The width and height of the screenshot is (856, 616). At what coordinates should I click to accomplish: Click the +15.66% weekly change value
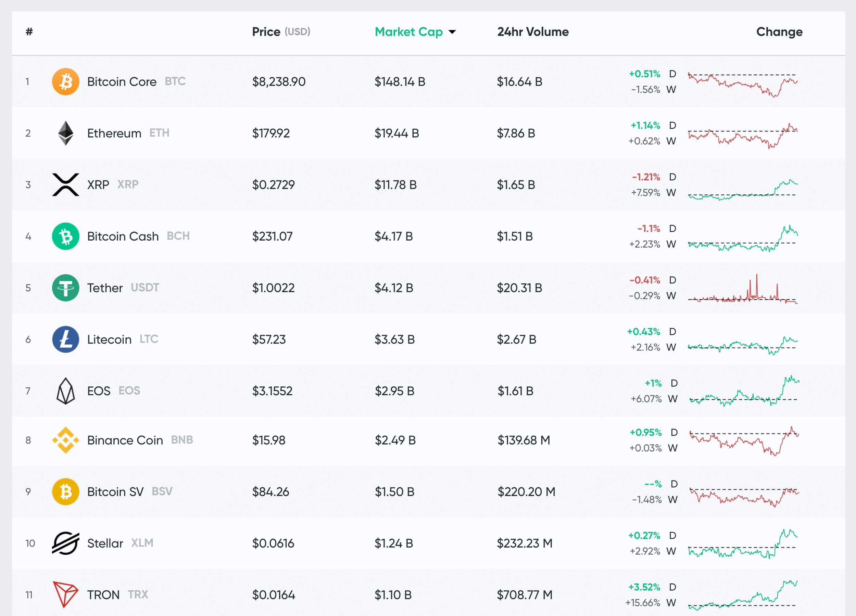[643, 603]
